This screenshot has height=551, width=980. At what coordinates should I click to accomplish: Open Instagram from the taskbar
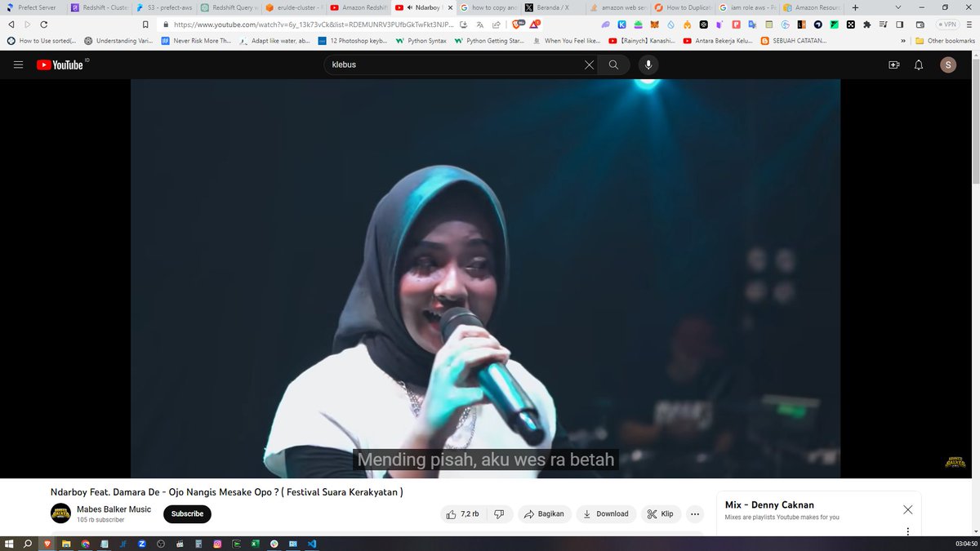pos(217,544)
